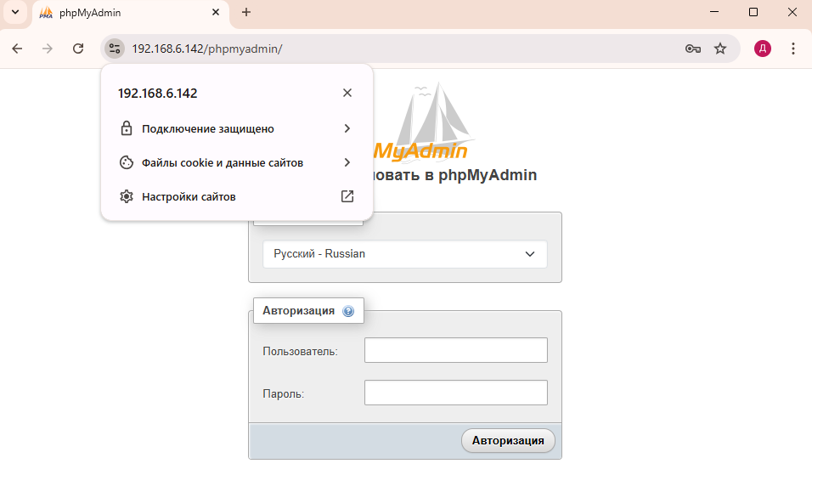Click the external link icon for Настройки сайтов
Image resolution: width=813 pixels, height=497 pixels.
pyautogui.click(x=347, y=196)
